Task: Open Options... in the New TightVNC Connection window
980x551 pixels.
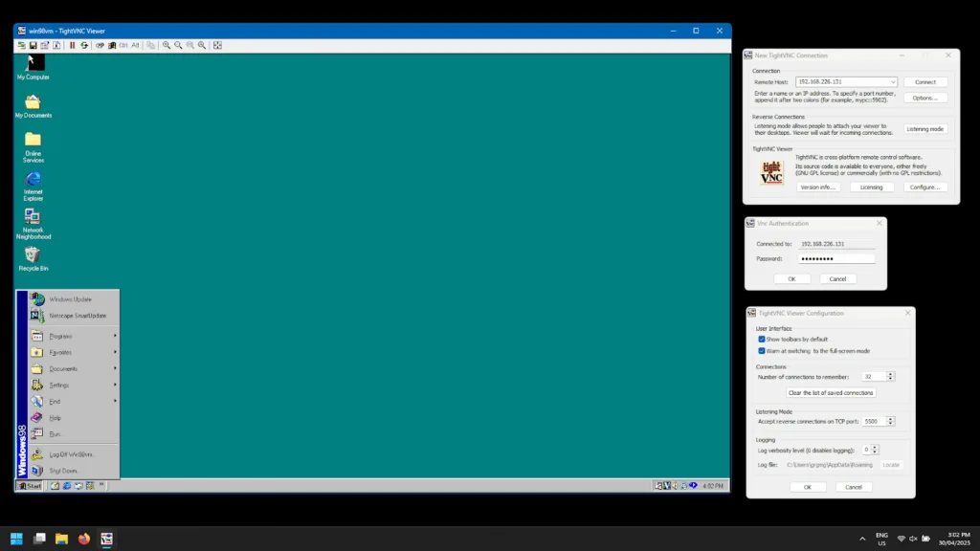Action: coord(925,98)
